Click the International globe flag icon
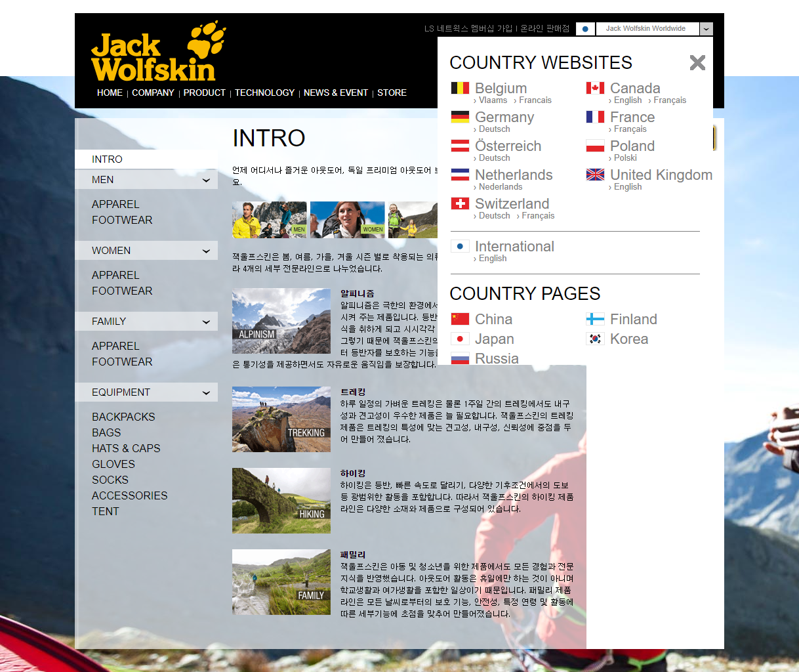The image size is (799, 672). [460, 246]
